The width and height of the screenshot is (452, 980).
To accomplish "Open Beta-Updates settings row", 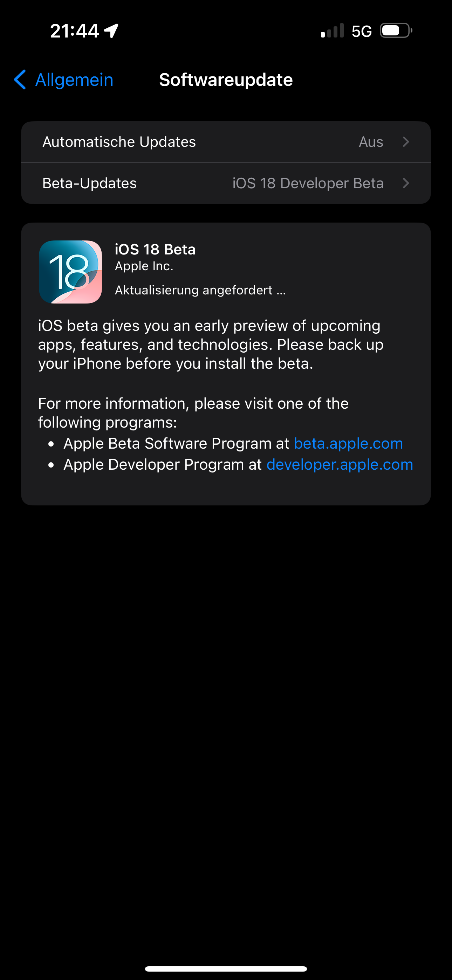I will coord(226,183).
